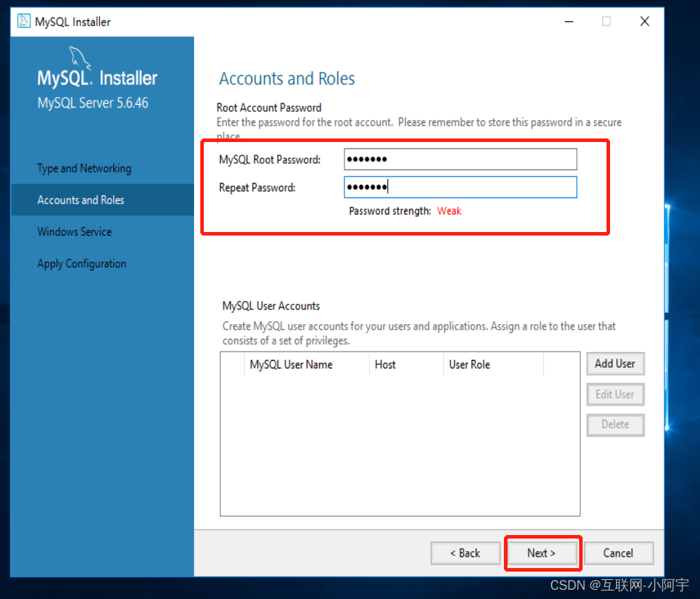Image resolution: width=700 pixels, height=599 pixels.
Task: Click the User Role column header
Action: point(469,365)
